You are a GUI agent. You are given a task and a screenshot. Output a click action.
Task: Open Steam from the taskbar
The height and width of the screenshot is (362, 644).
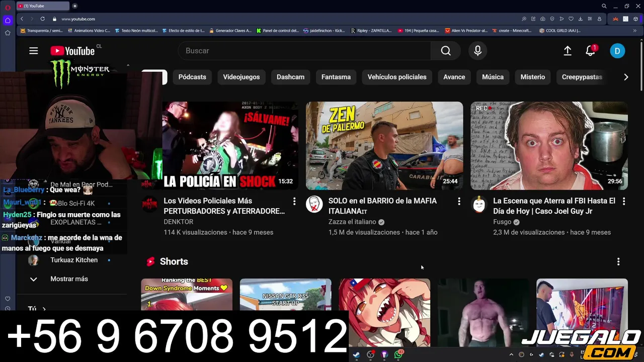(356, 354)
